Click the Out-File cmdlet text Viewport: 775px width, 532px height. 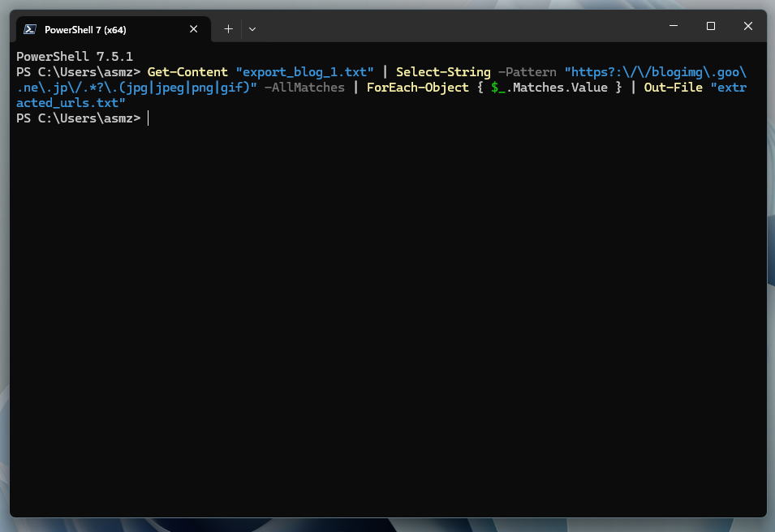673,88
